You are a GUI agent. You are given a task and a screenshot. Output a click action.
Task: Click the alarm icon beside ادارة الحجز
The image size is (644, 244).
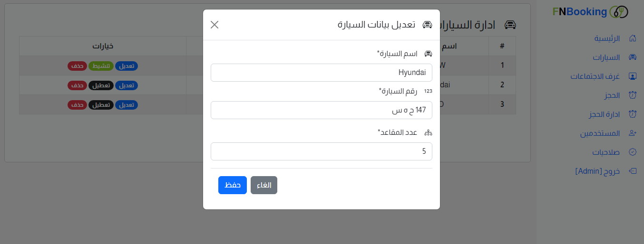633,114
